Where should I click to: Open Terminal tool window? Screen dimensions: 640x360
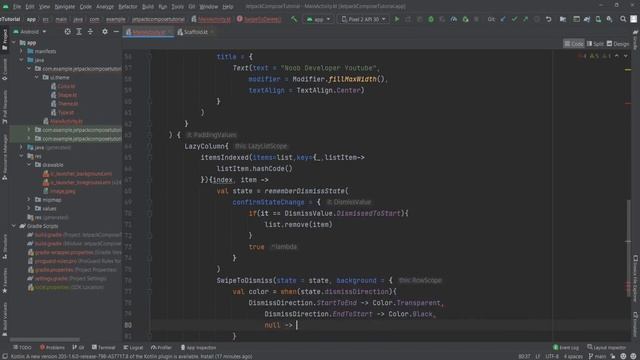(104, 347)
